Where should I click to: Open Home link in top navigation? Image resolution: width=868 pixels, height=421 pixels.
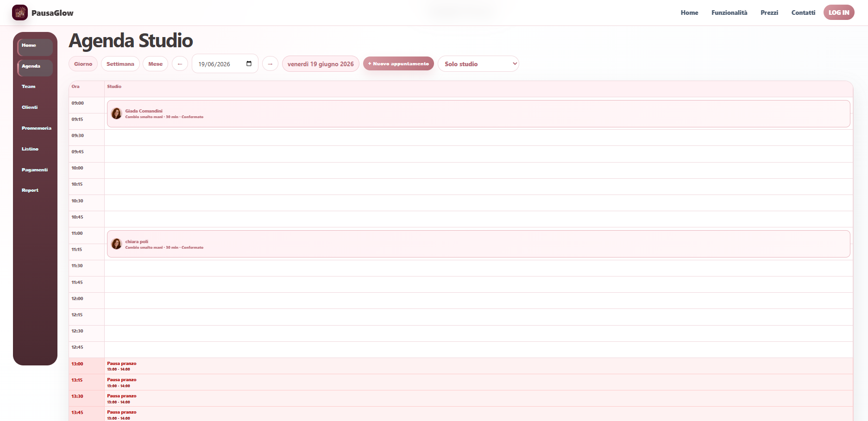pos(689,13)
